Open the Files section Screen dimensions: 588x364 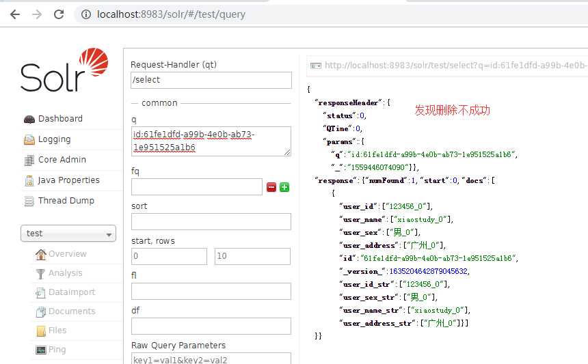click(57, 331)
